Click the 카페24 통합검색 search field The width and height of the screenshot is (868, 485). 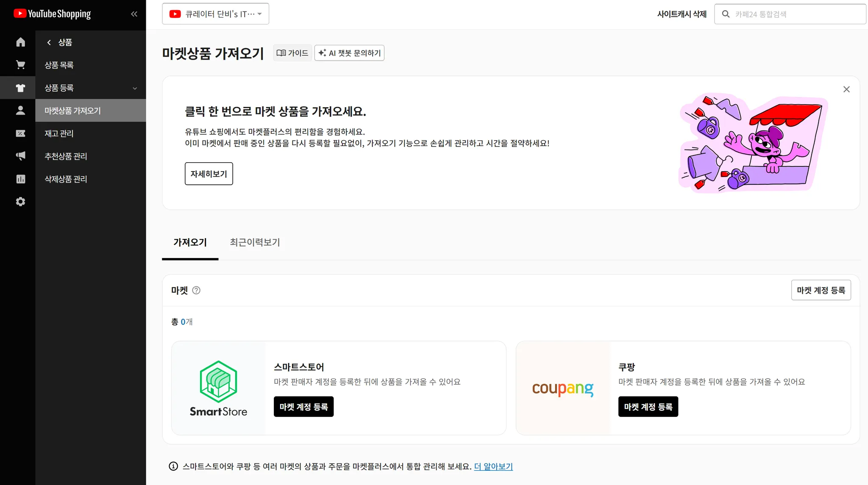pos(789,14)
